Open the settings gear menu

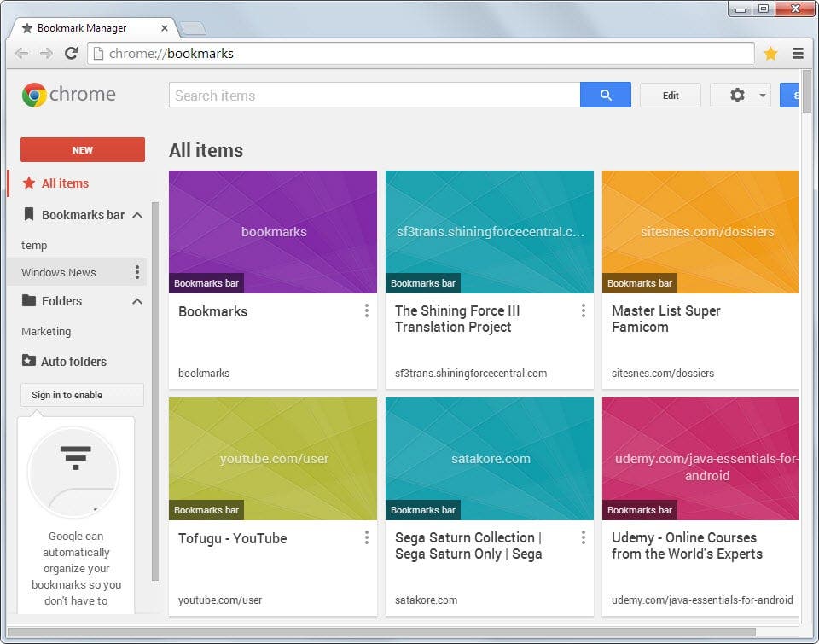(741, 95)
